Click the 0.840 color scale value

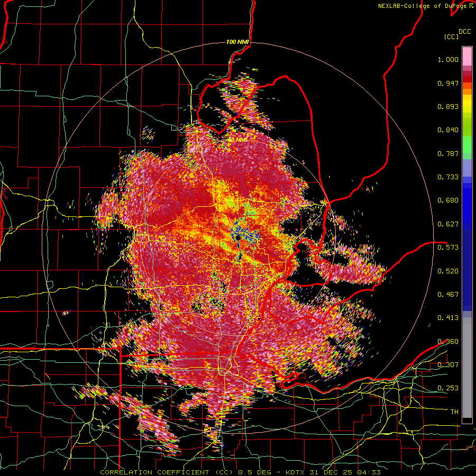448,130
